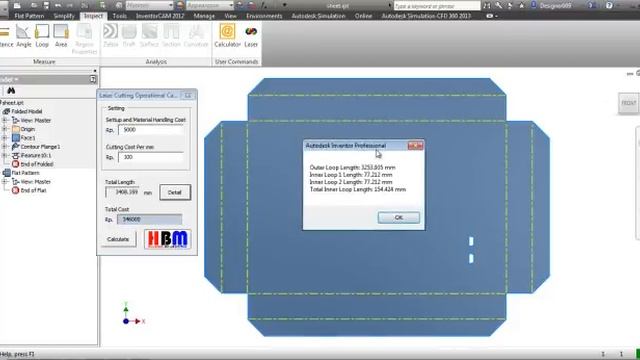
Task: Launch the Laser user command
Action: [x=251, y=36]
